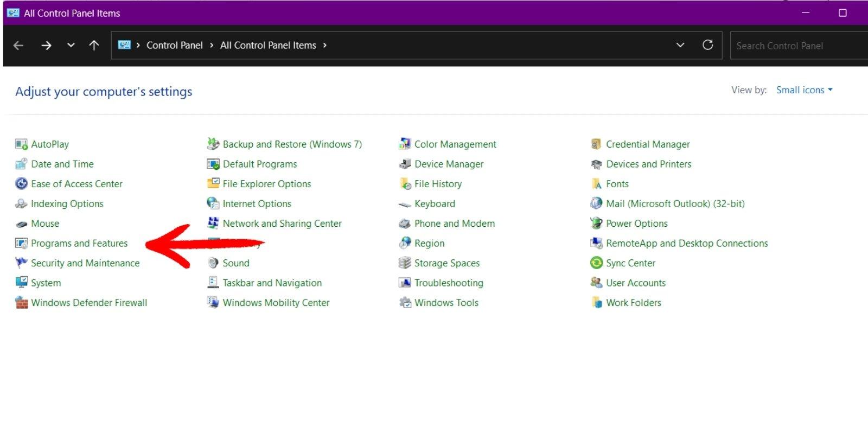
Task: Select Control Panel in the breadcrumb
Action: pyautogui.click(x=174, y=46)
